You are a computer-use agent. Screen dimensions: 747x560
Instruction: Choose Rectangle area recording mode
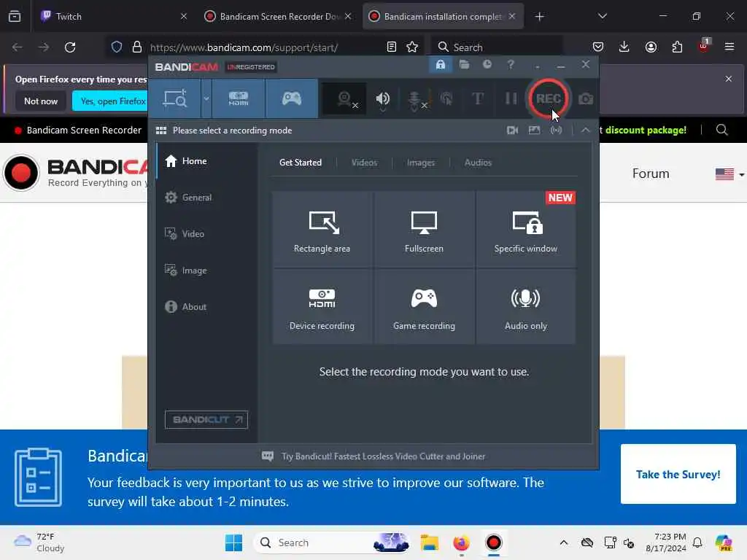pos(322,229)
